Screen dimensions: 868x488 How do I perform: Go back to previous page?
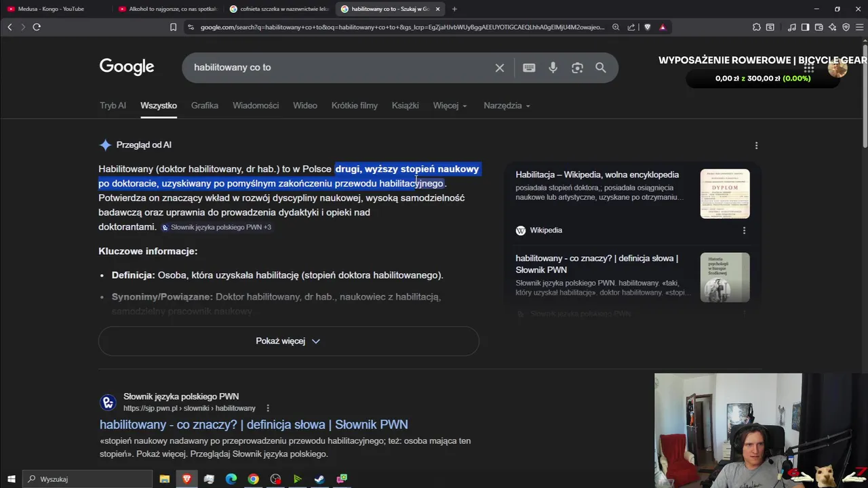[9, 27]
